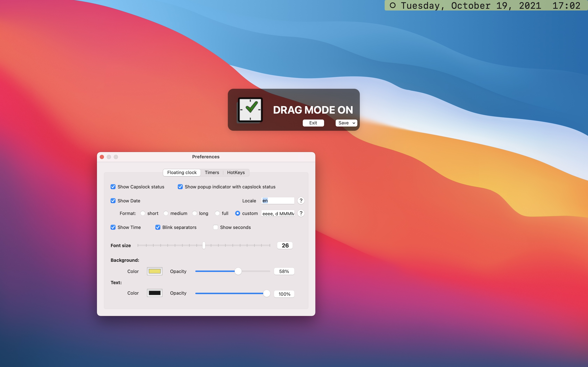Click the red close window button

(102, 157)
